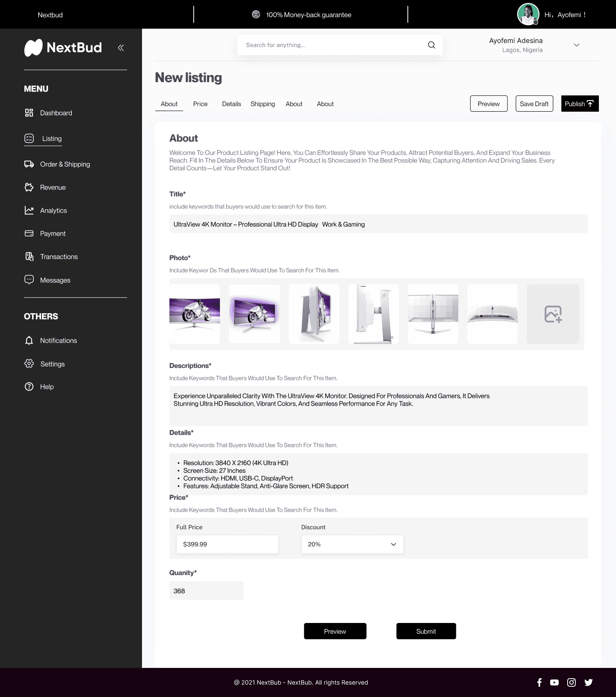Select the first monitor front photo thumbnail
Image resolution: width=616 pixels, height=697 pixels.
pyautogui.click(x=195, y=314)
